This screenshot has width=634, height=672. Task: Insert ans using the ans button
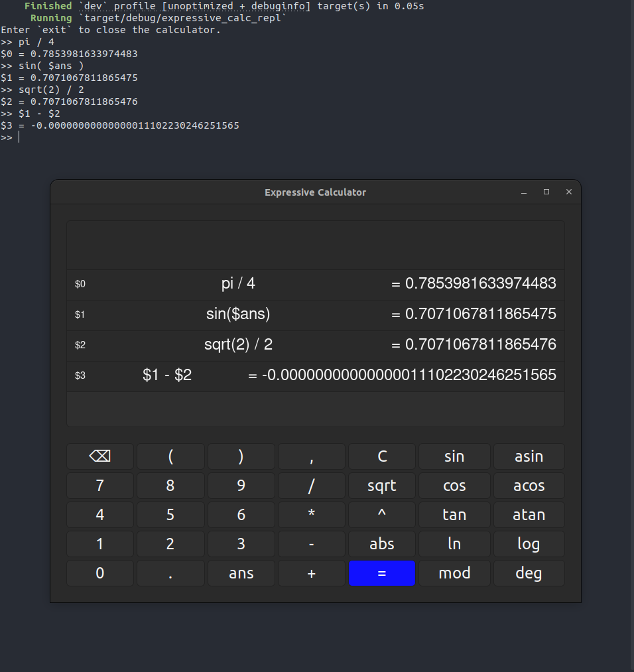pos(241,572)
